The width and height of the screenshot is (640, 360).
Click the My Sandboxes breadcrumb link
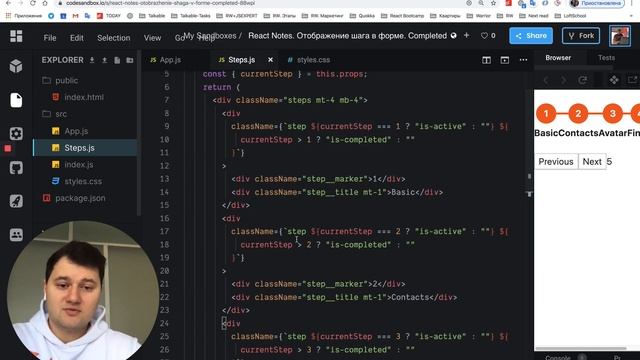[x=210, y=36]
